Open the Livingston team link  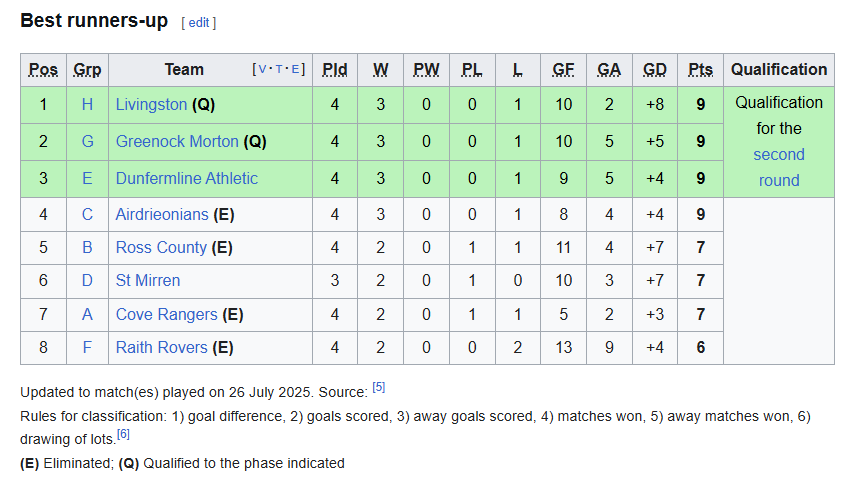click(151, 104)
